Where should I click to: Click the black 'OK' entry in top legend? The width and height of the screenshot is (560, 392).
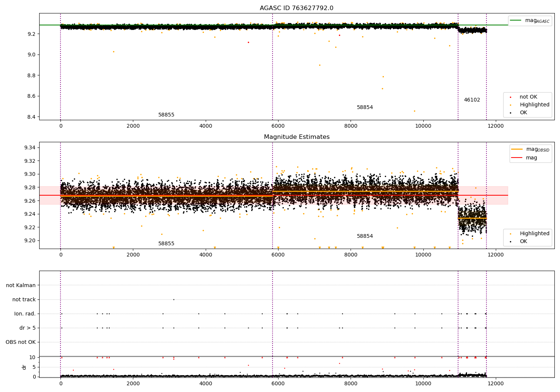[523, 113]
